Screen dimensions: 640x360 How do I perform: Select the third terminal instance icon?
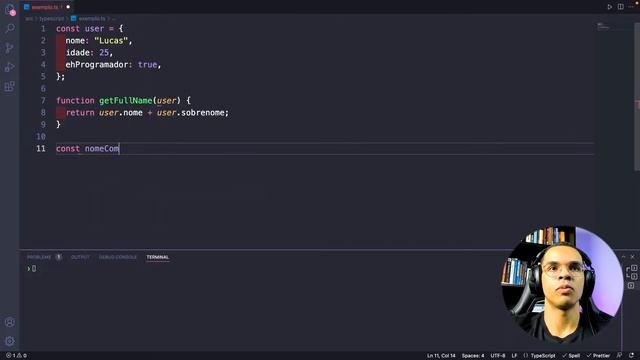coord(631,285)
